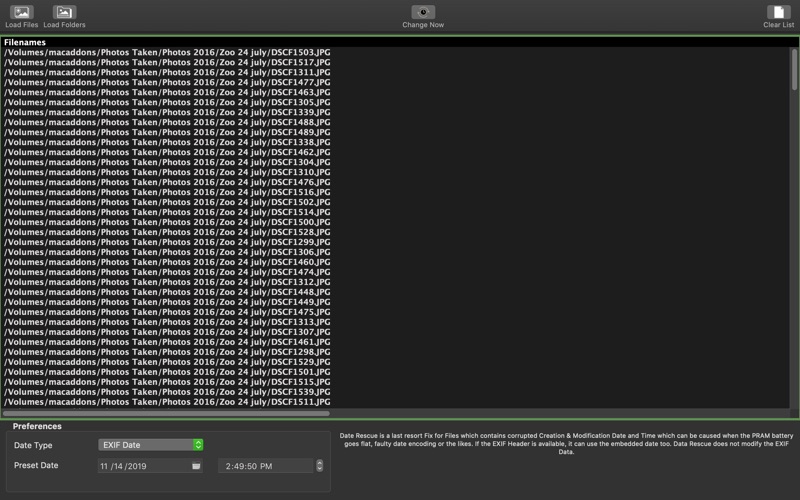
Task: Select the DSCF1310.JPG file row
Action: 396,172
